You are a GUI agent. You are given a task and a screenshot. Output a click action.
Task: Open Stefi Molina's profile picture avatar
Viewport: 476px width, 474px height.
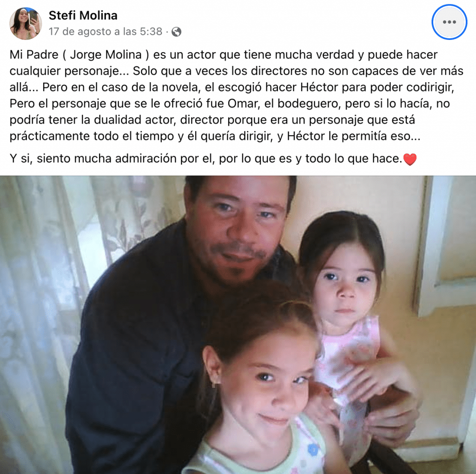pos(26,24)
